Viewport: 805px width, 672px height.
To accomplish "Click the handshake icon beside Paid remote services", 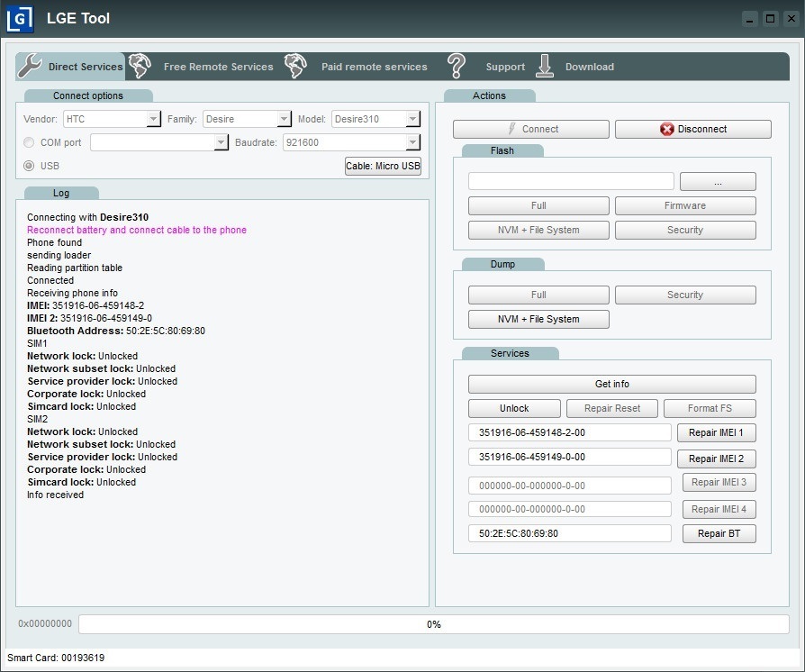I will point(297,65).
